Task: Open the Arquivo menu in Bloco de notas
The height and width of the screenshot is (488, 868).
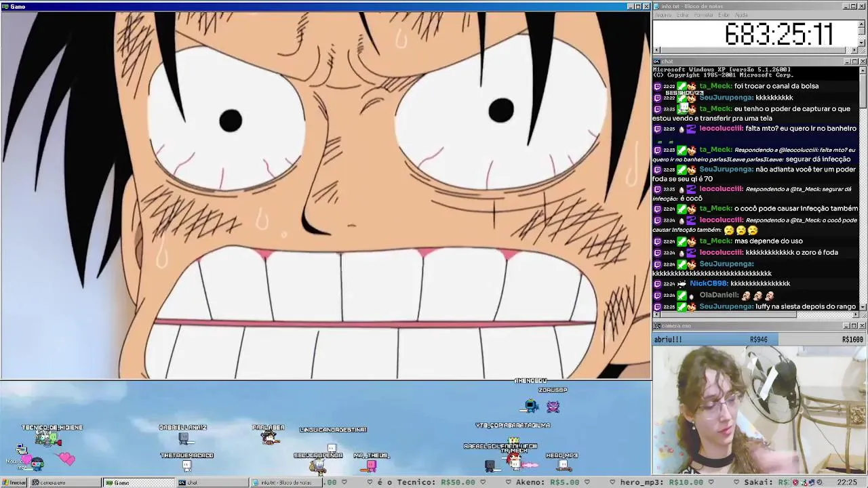Action: (663, 15)
